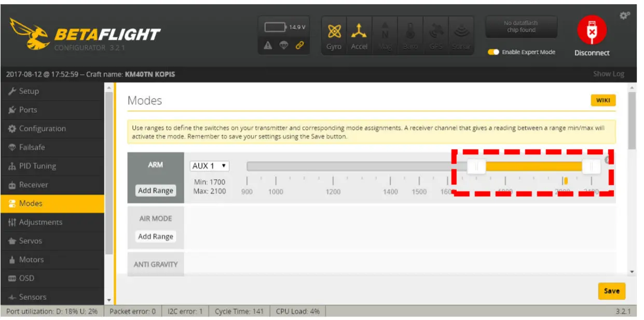Click the Betaflight bee logo
The image size is (644, 320).
click(x=30, y=34)
